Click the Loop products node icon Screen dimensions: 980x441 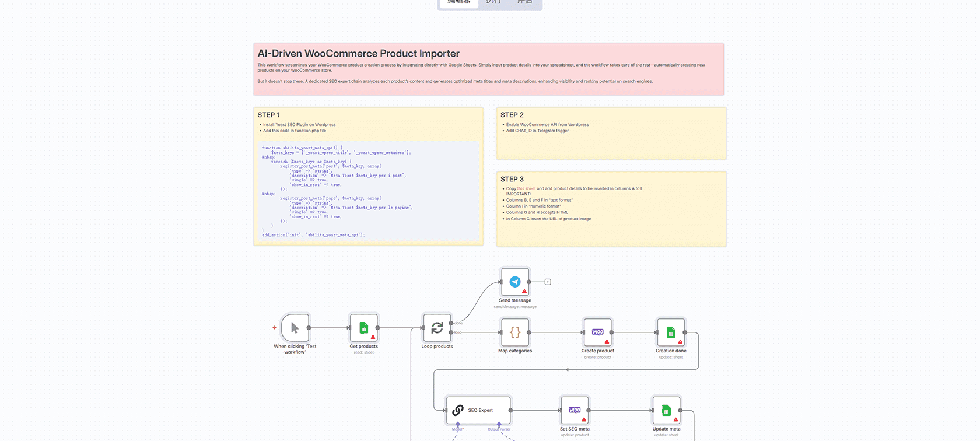pyautogui.click(x=437, y=328)
